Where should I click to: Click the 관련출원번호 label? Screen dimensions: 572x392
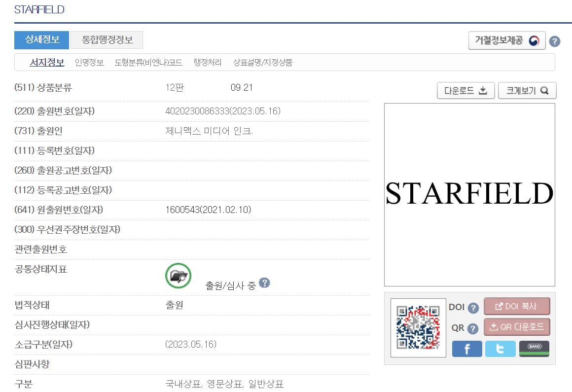41,249
